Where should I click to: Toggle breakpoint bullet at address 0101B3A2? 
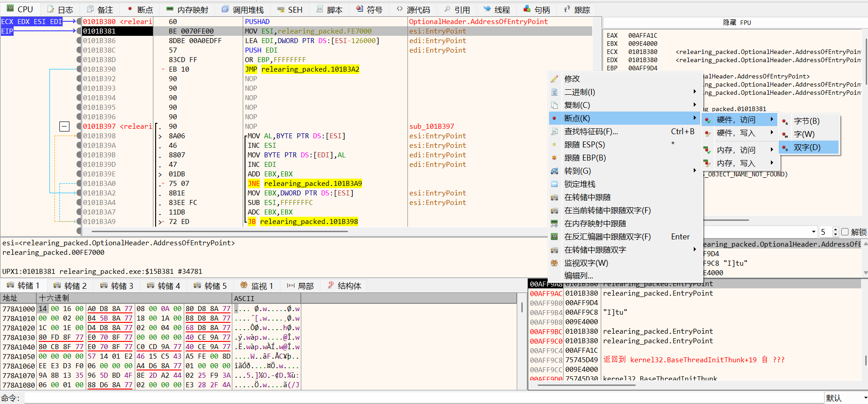(x=79, y=193)
